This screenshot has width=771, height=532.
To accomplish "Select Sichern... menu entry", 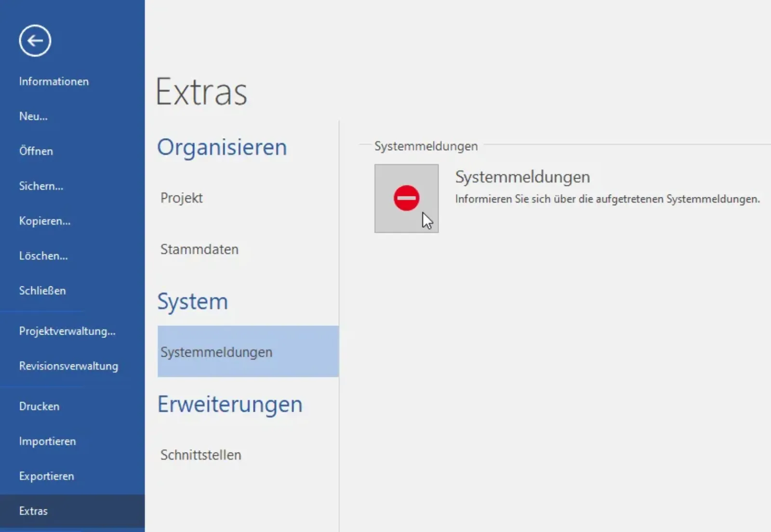I will (41, 186).
